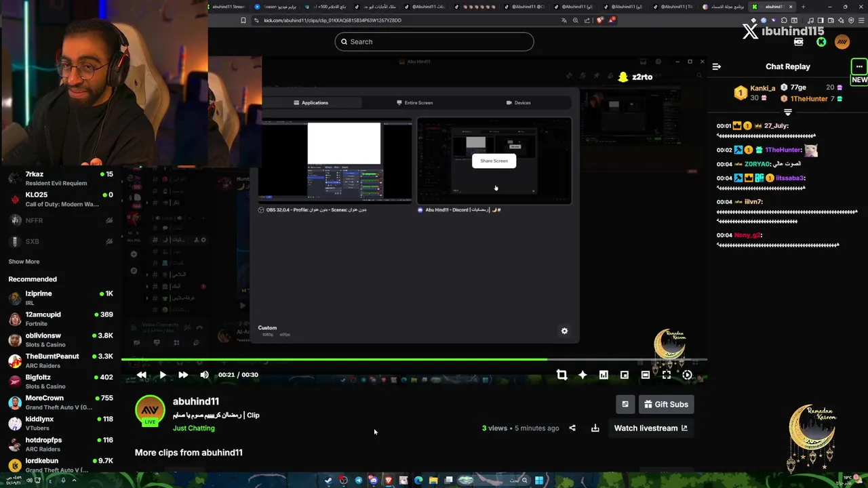Viewport: 868px width, 488px height.
Task: Open the profile avatar in Kick header
Action: coord(842,42)
